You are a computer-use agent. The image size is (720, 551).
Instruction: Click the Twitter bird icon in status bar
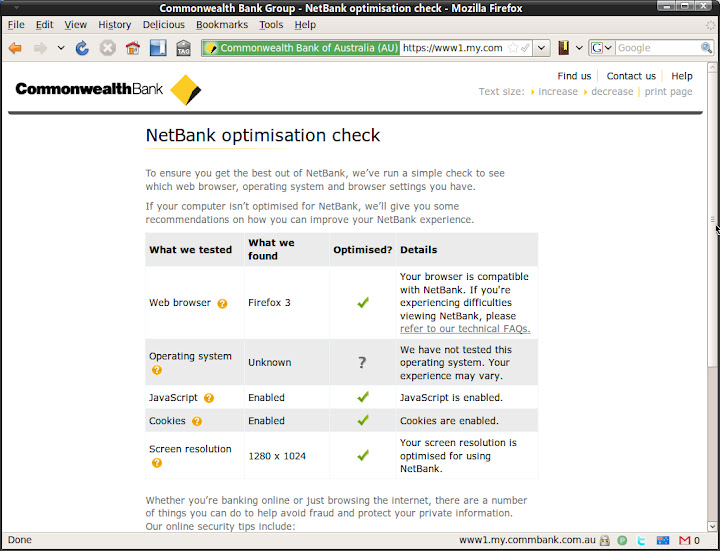[641, 540]
